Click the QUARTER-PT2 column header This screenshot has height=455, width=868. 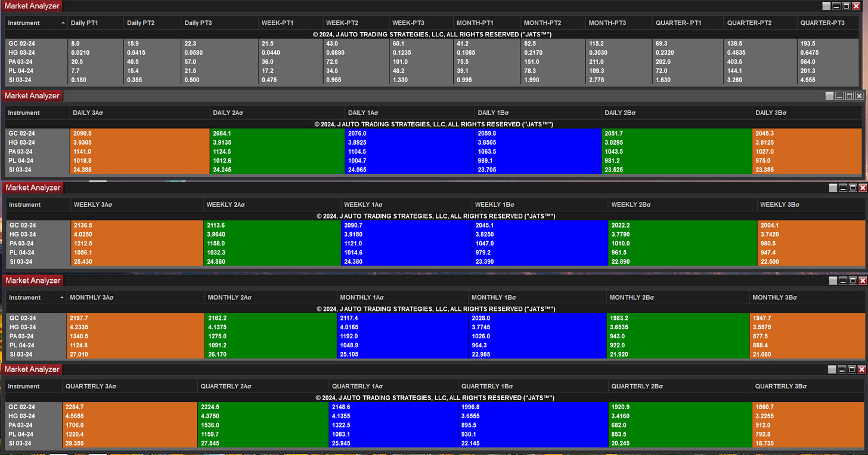[759, 23]
